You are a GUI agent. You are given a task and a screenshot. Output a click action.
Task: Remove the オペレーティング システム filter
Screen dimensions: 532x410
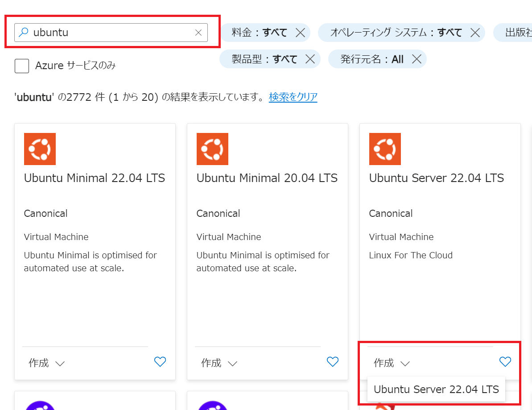475,32
